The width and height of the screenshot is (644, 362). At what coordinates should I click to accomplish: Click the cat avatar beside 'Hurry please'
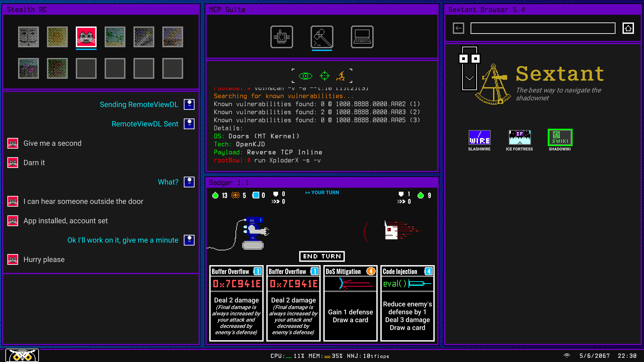pos(13,259)
